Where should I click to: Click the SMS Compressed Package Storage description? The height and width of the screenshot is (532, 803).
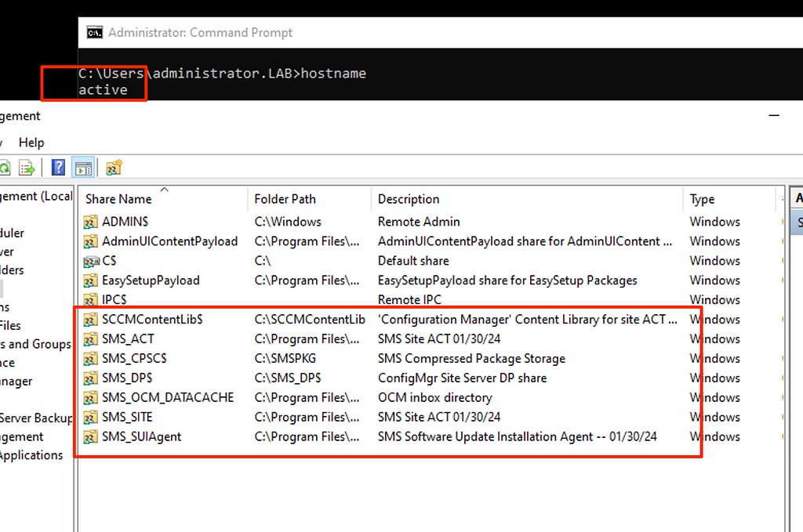[471, 359]
